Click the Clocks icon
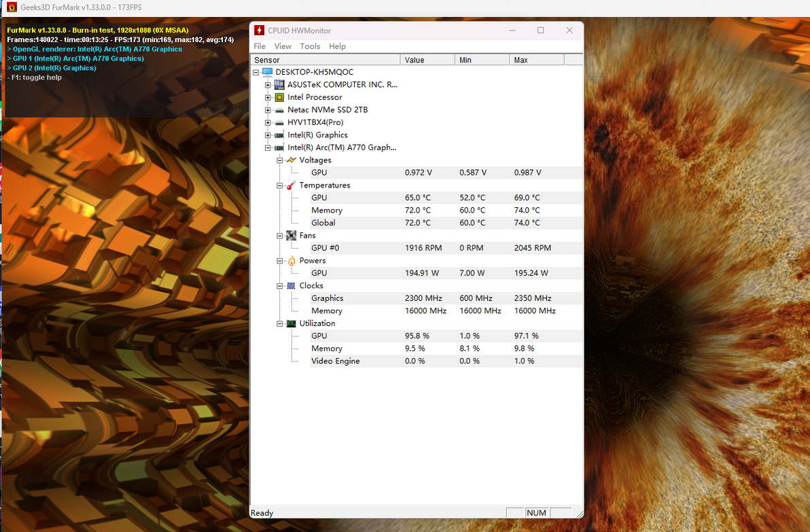The height and width of the screenshot is (532, 810). [292, 285]
